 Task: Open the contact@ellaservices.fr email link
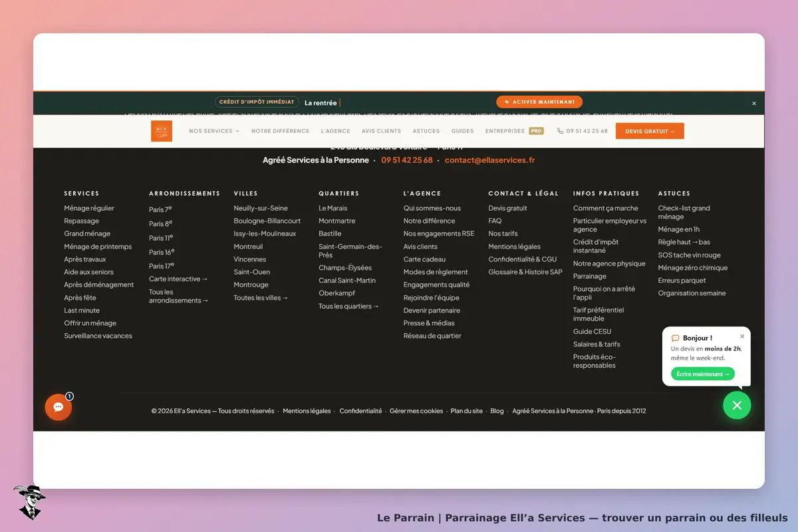489,160
